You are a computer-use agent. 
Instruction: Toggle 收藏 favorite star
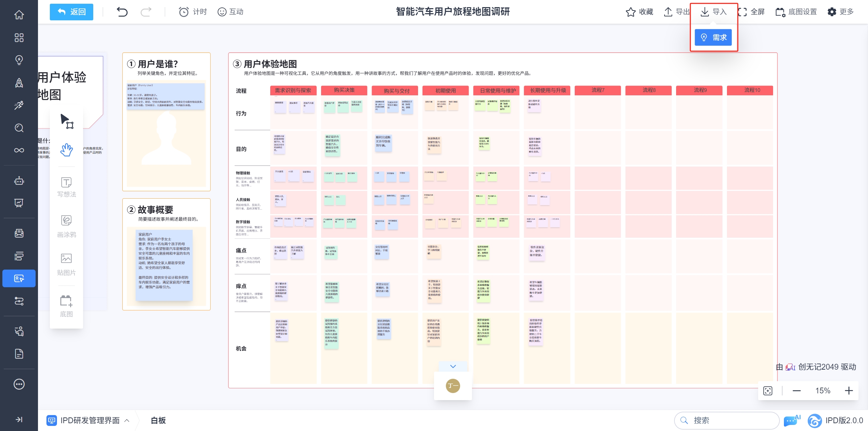[639, 12]
